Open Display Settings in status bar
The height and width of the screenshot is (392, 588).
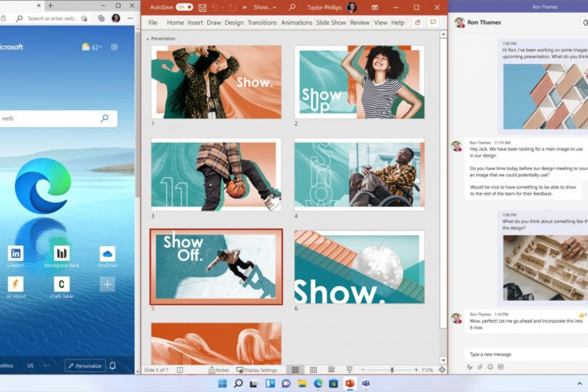(x=257, y=370)
